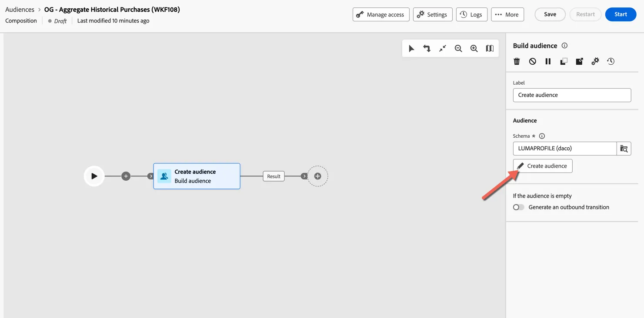The height and width of the screenshot is (318, 644).
Task: Click the info icon next to Schema
Action: 542,136
